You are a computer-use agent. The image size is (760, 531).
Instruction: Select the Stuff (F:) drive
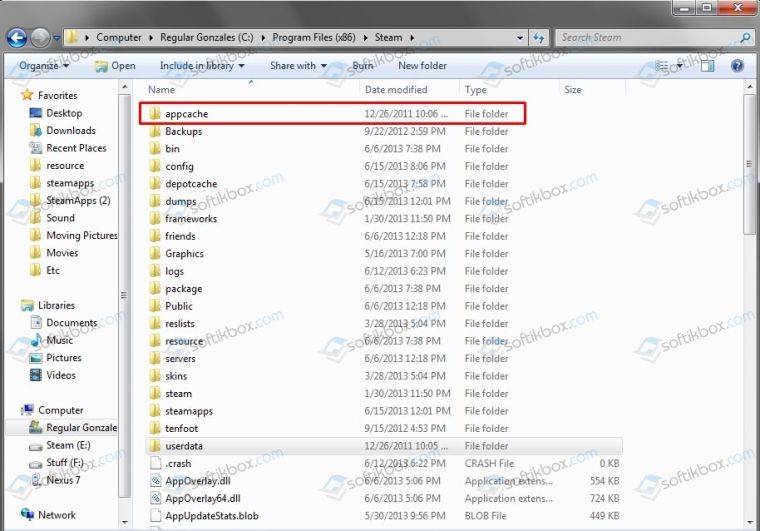click(x=56, y=462)
